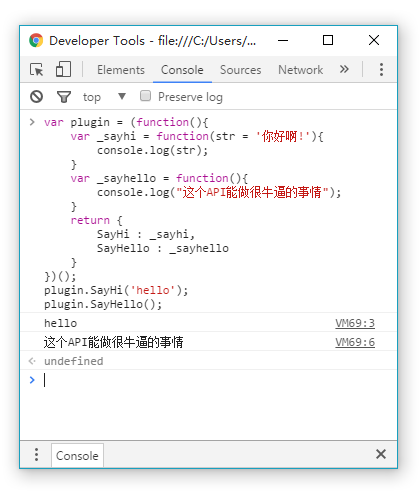
Task: Close the bottom console drawer
Action: click(x=381, y=454)
